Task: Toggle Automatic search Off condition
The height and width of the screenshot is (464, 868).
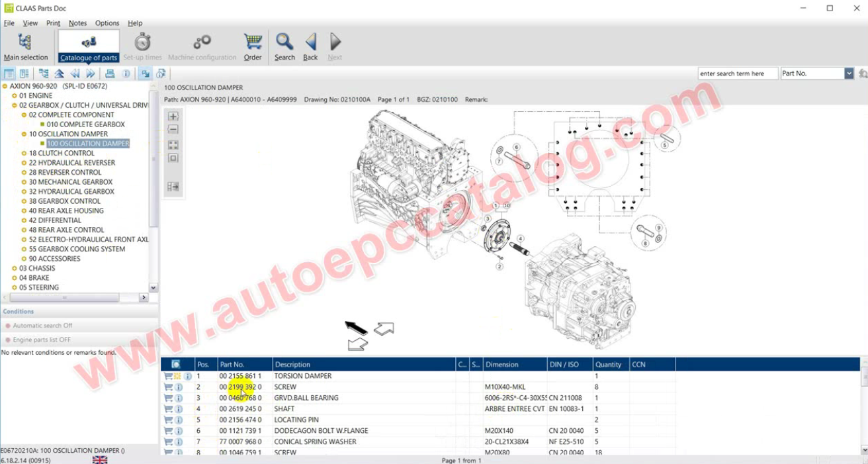Action: 42,326
